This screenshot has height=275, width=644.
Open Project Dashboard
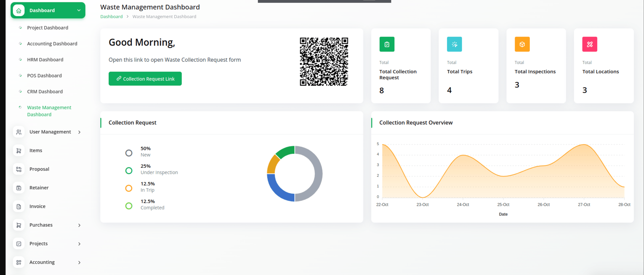(47, 28)
